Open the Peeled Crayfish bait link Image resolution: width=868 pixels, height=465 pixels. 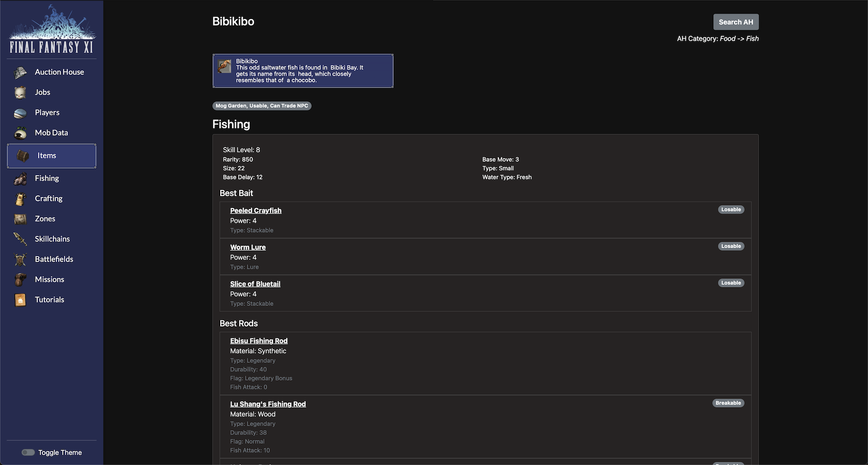(x=255, y=211)
